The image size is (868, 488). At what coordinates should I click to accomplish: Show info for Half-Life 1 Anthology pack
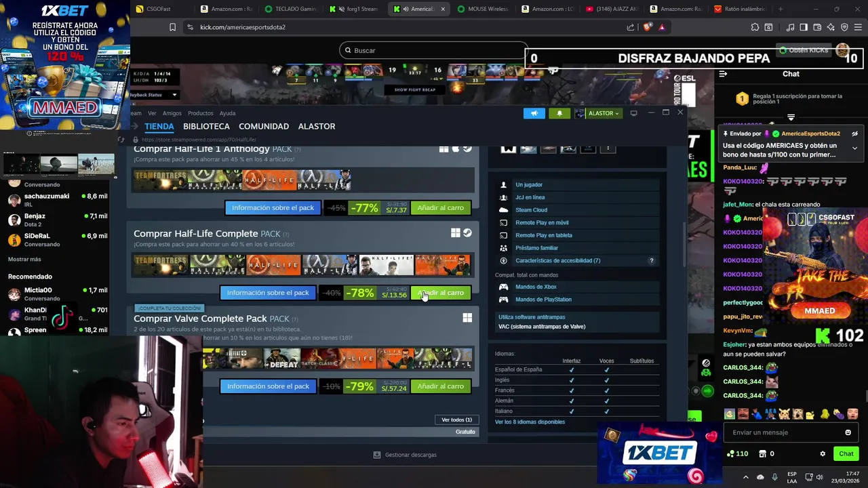[x=273, y=208]
